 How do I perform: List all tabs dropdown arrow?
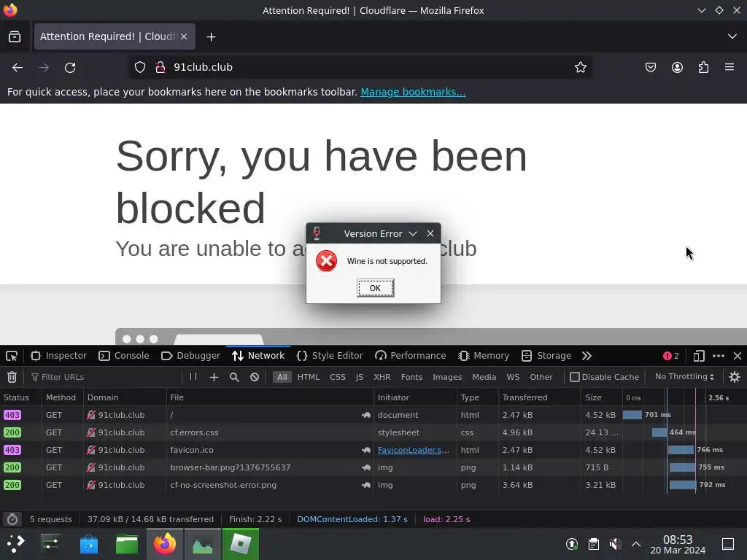732,36
